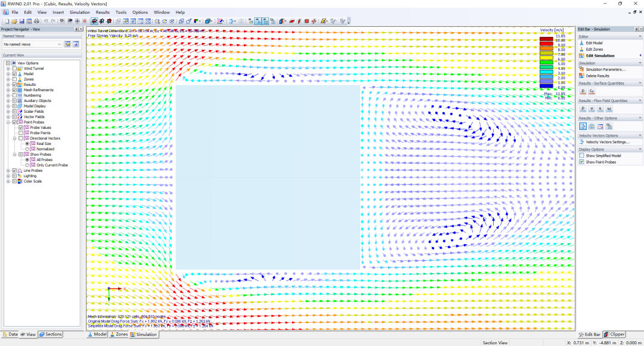The height and width of the screenshot is (346, 644).
Task: Show velocity field v under Flow Field Quantities
Action: 592,109
